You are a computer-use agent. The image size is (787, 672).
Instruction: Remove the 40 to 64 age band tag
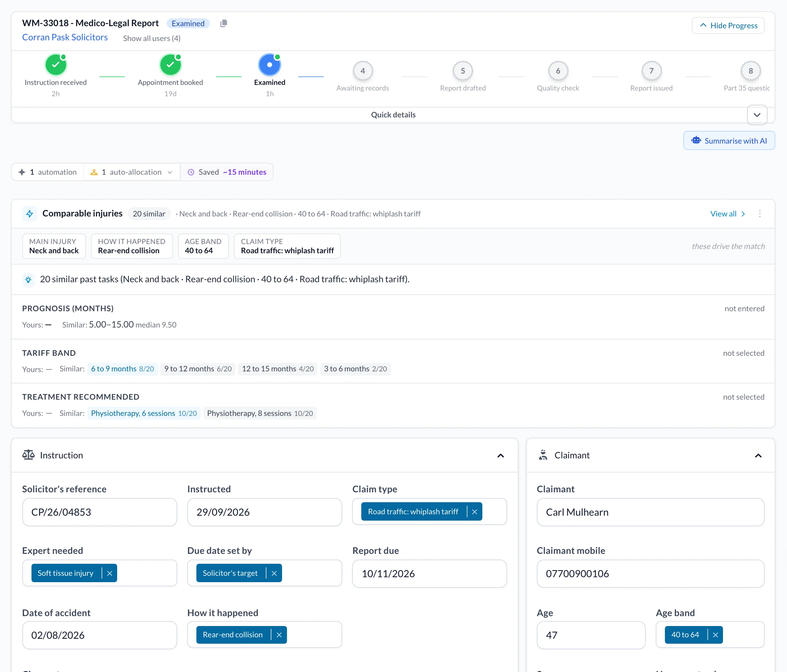[x=715, y=635]
